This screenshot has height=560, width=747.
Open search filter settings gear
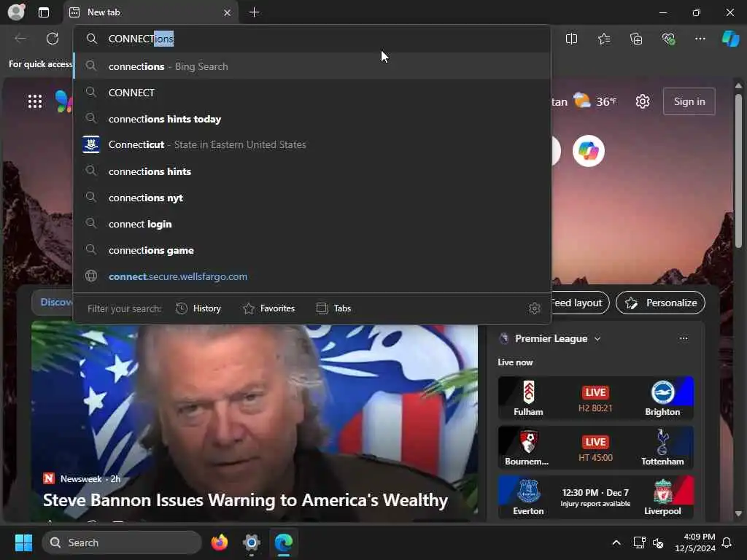(535, 308)
